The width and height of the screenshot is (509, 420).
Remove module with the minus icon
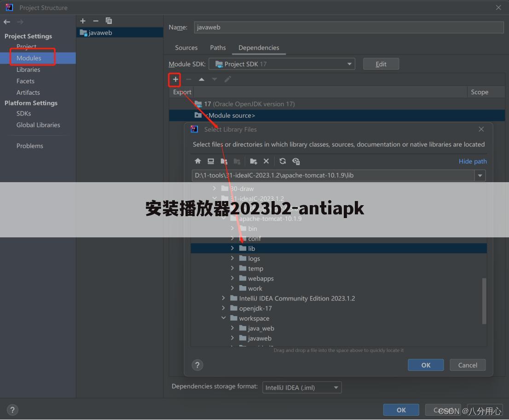pos(95,21)
